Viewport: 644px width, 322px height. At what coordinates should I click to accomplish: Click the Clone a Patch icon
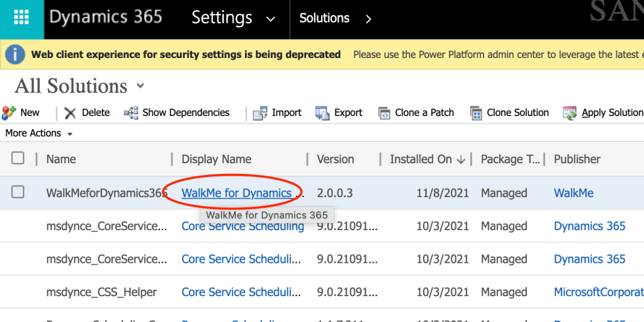[384, 113]
